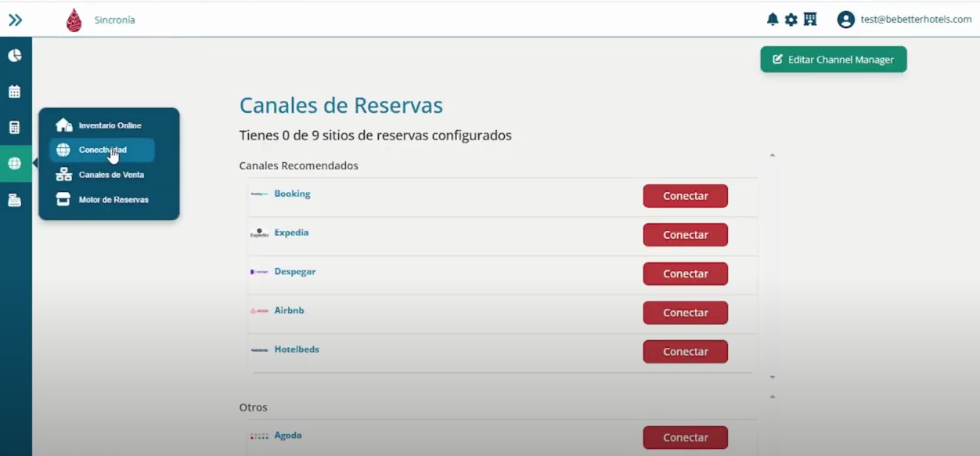Click the Canales de Reservas heading
The image size is (980, 456).
click(x=341, y=105)
